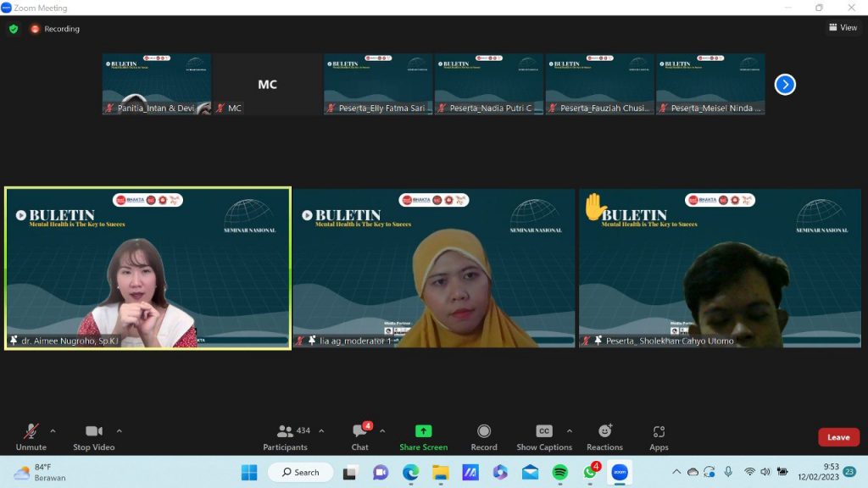Click the green encryption shield icon
868x488 pixels.
[x=14, y=29]
